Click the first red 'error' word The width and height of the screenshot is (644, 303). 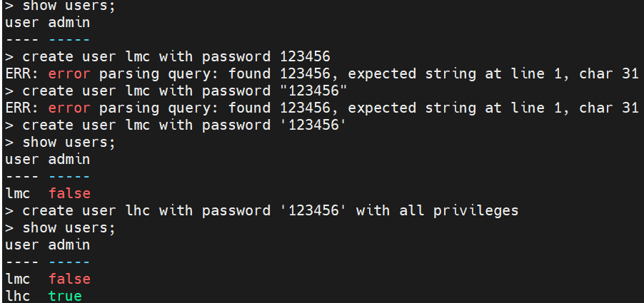69,74
